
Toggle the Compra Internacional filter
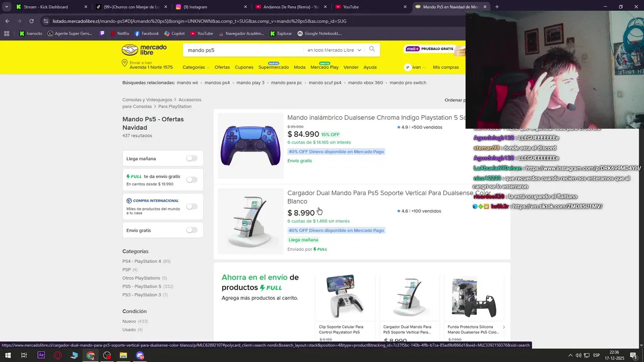pyautogui.click(x=192, y=206)
